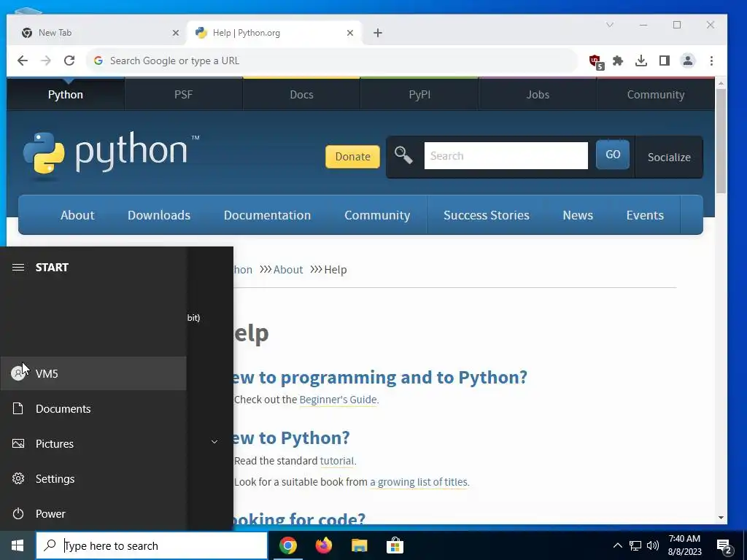Image resolution: width=747 pixels, height=560 pixels.
Task: Click the Windows Start button
Action: click(x=18, y=545)
